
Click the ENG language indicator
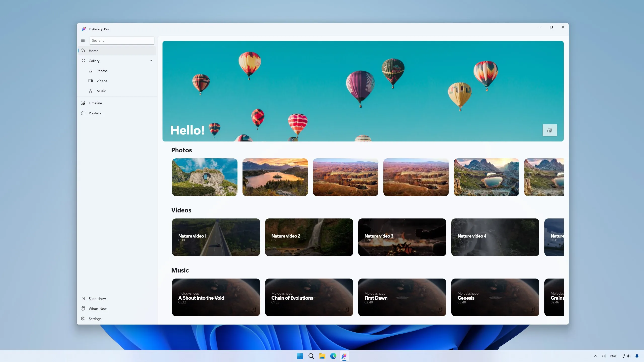(613, 356)
